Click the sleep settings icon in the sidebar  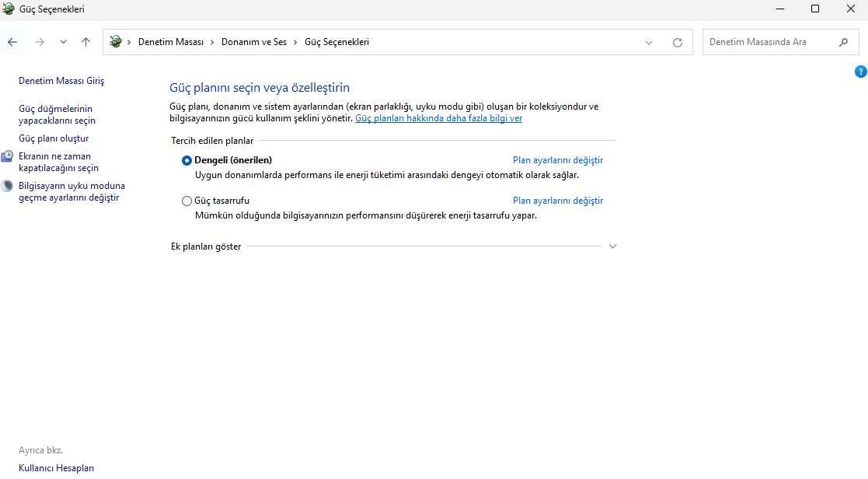pyautogui.click(x=6, y=185)
